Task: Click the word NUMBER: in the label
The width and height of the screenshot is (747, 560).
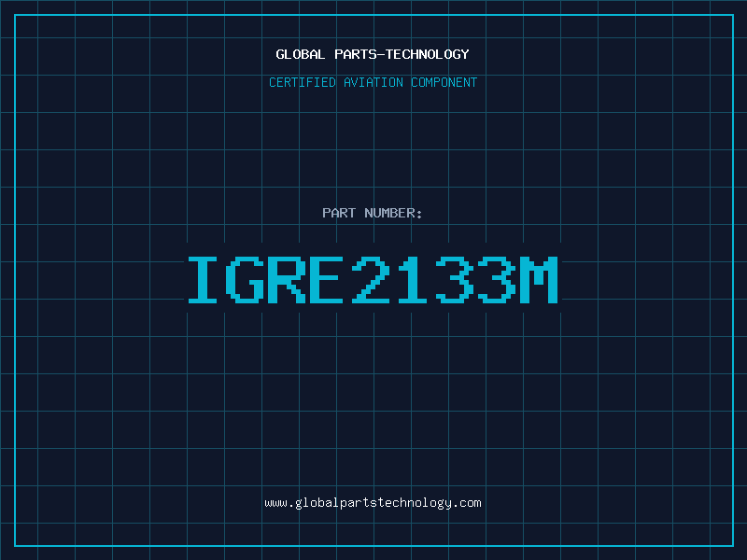Action: [394, 213]
